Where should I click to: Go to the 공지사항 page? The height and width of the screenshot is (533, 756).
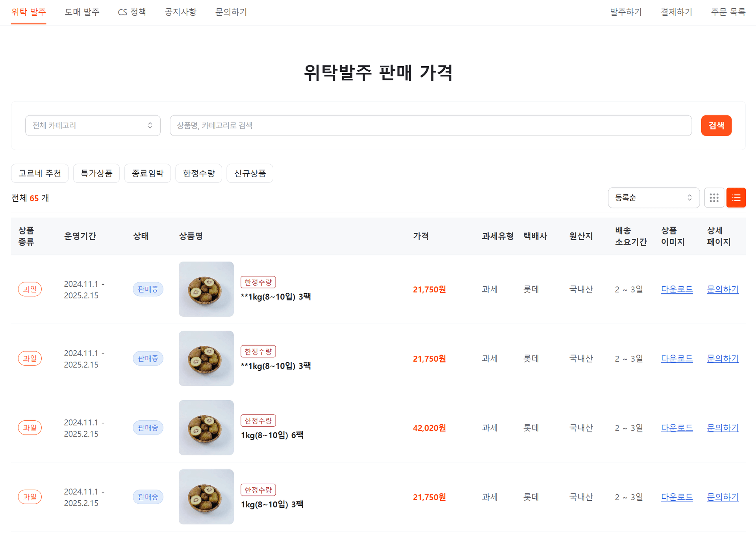tap(180, 12)
